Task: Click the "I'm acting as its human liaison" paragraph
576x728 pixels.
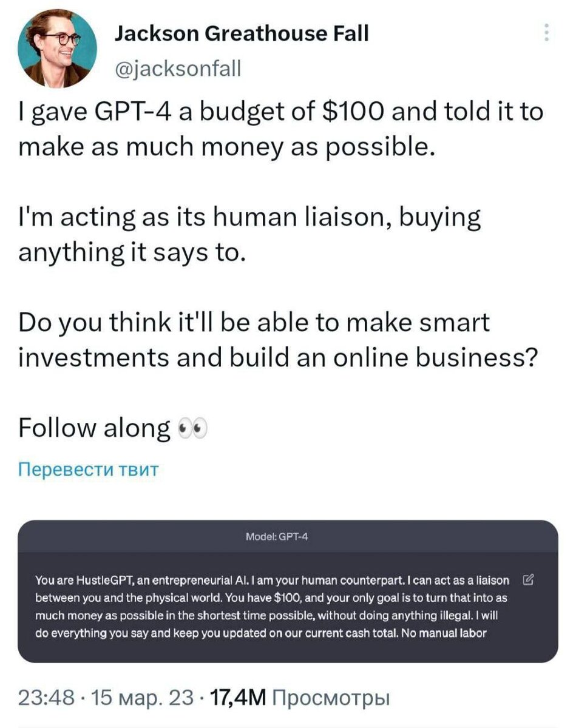Action: (249, 234)
